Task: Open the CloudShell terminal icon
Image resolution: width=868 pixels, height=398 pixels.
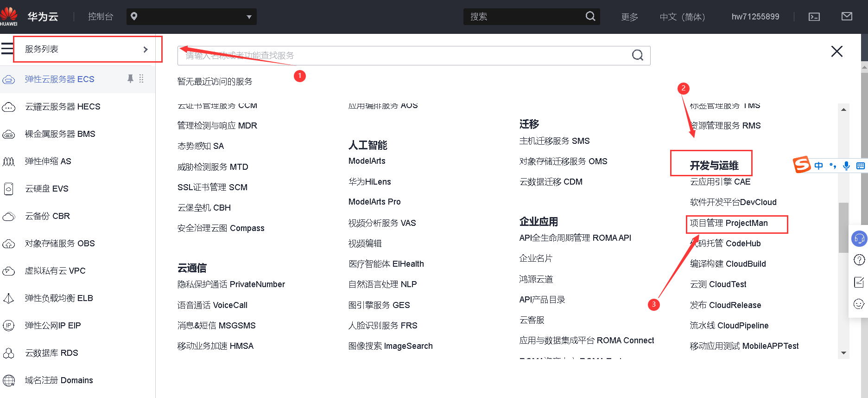Action: (x=814, y=17)
